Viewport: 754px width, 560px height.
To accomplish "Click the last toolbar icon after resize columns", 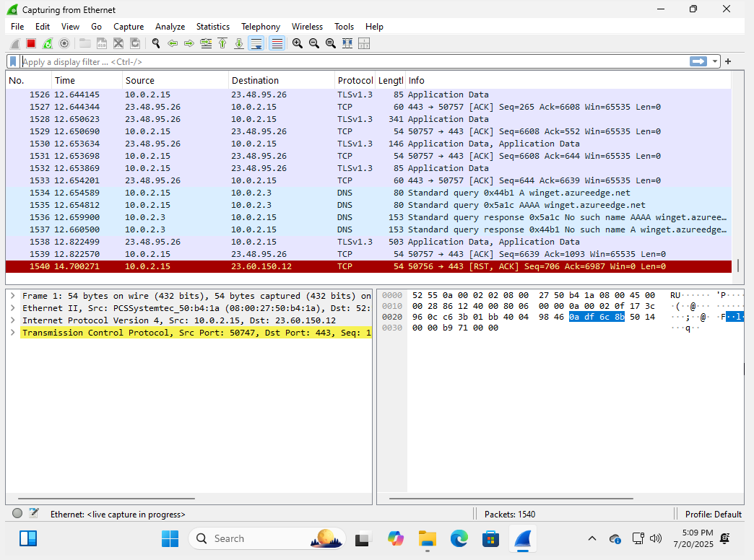I will tap(364, 44).
